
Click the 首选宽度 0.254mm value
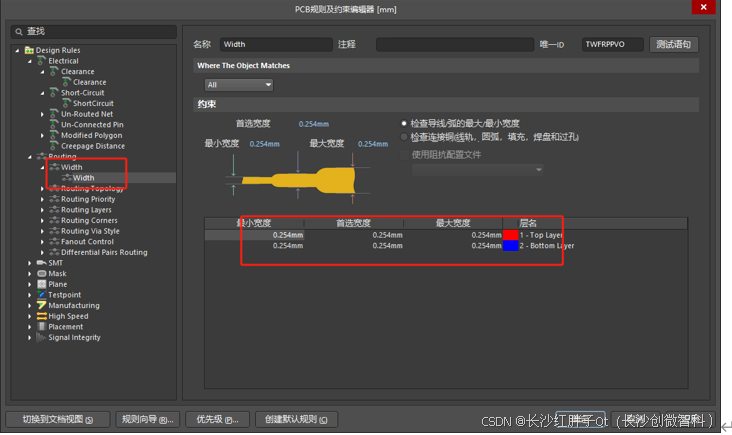pyautogui.click(x=314, y=124)
